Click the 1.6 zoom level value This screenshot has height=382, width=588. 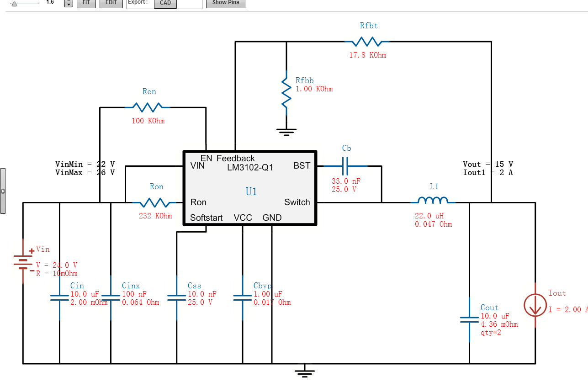50,2
